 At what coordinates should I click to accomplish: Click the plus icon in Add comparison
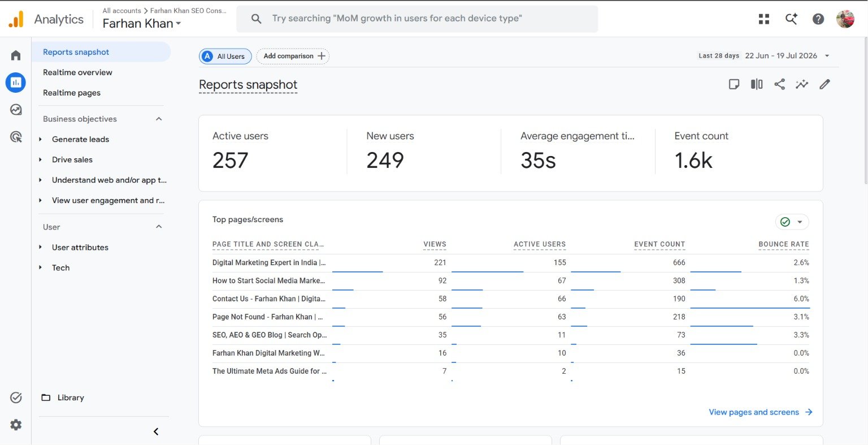tap(322, 56)
